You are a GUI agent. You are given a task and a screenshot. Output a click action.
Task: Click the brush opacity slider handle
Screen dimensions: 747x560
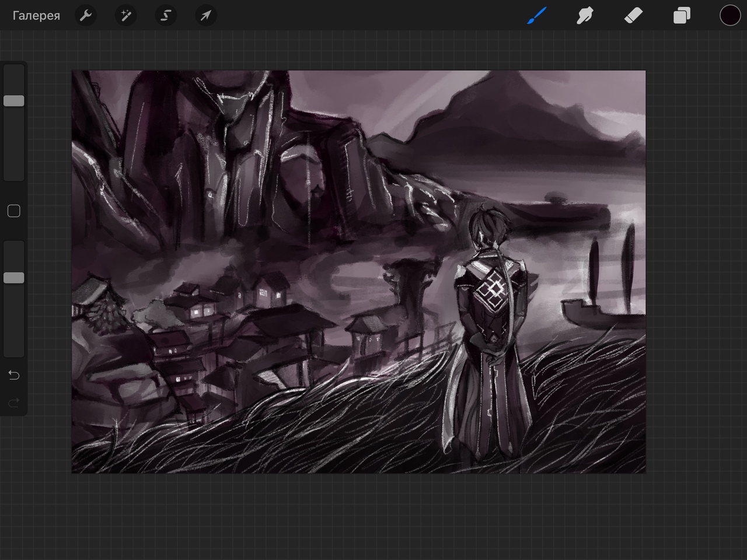point(14,278)
